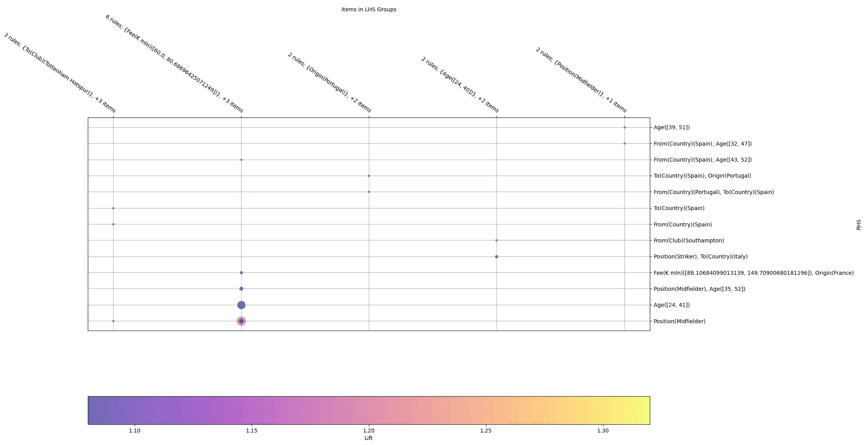Click the Fee/Origin(France) row bubble
The height and width of the screenshot is (445, 868).
[x=241, y=273]
